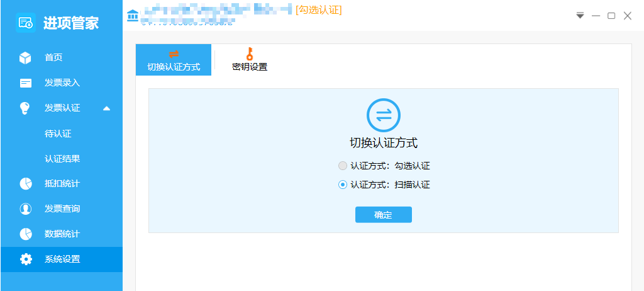The height and width of the screenshot is (291, 644).
Task: Select 认证方式：扫描认证 radio button
Action: [x=343, y=185]
